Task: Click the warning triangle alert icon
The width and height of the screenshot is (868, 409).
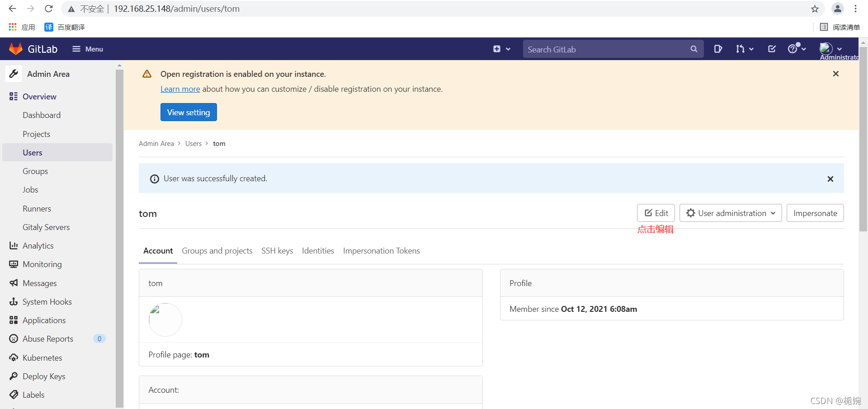Action: 147,74
